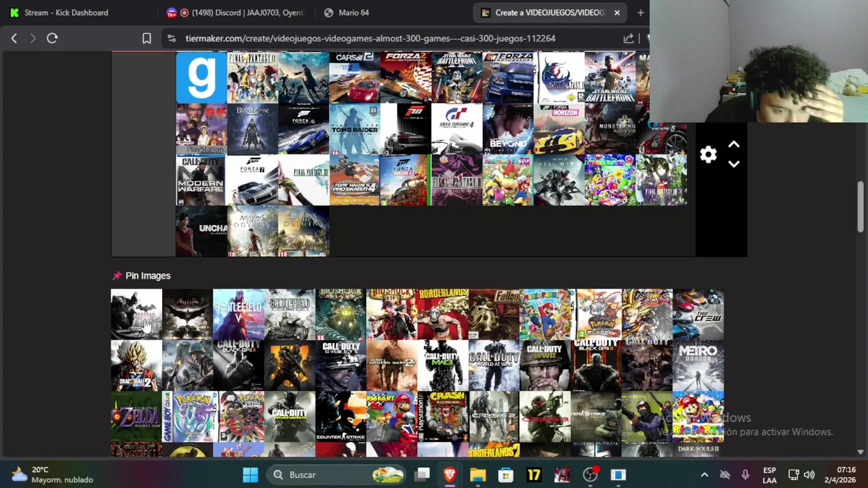Select Fallout cover in pool
868x488 pixels.
pyautogui.click(x=494, y=314)
